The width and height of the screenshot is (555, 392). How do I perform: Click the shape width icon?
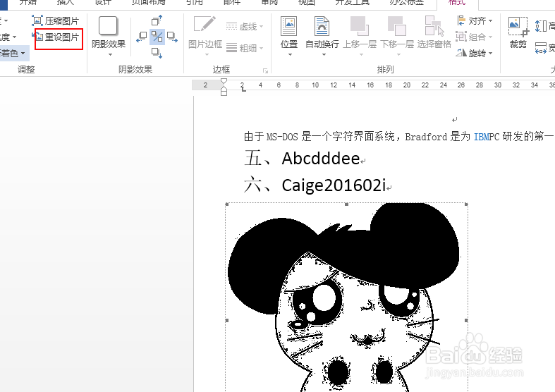[x=540, y=48]
